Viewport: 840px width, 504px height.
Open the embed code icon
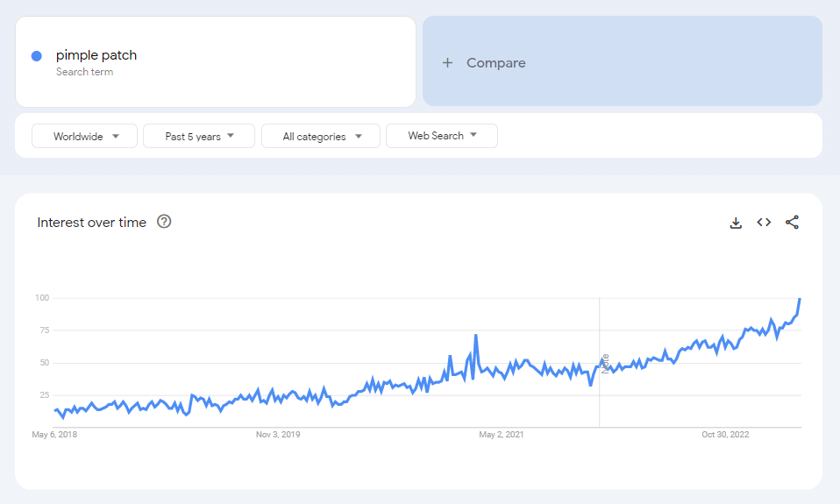[764, 223]
